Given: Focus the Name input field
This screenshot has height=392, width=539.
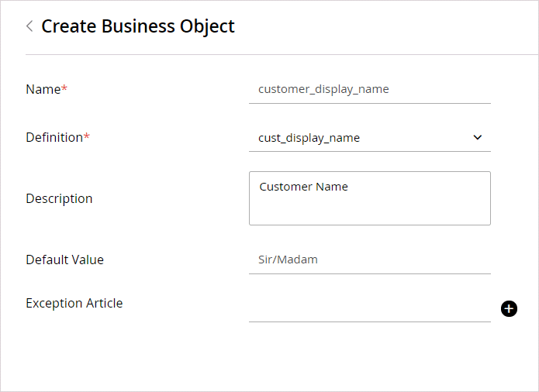Looking at the screenshot, I should tap(369, 89).
